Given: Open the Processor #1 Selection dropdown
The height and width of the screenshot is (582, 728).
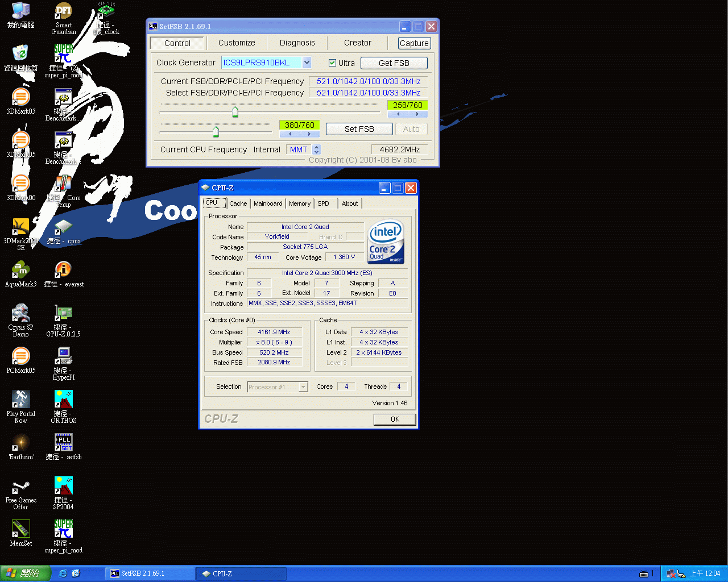Looking at the screenshot, I should pyautogui.click(x=303, y=387).
